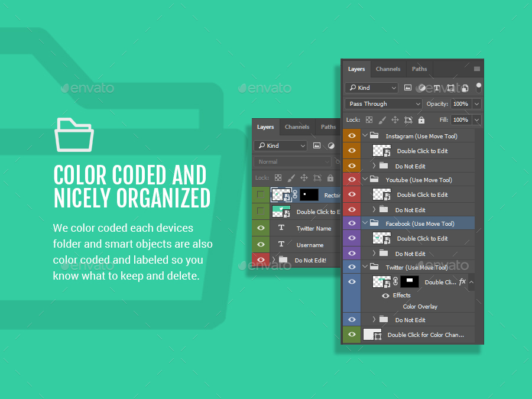
Task: Lock position icon in back Layers panel
Action: coord(304,178)
